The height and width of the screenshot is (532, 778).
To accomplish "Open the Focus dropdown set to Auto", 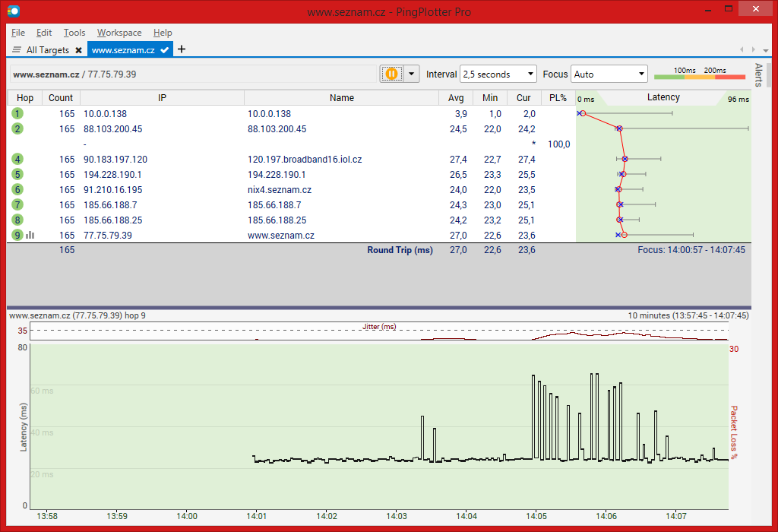I will click(609, 74).
